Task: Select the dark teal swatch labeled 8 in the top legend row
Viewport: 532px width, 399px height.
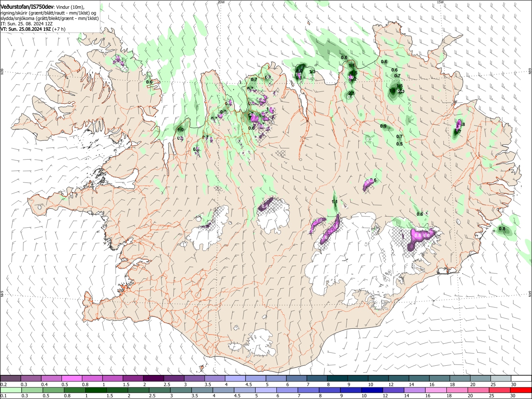Action: pos(337,378)
